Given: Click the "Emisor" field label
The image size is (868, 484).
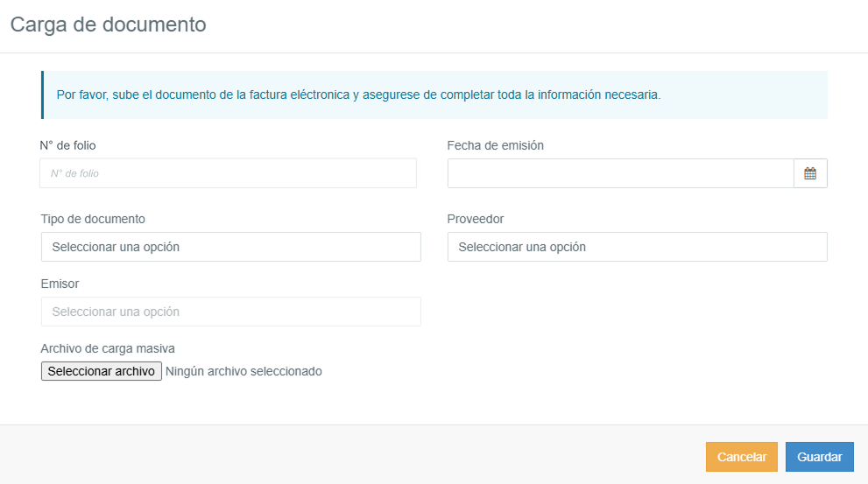Looking at the screenshot, I should 60,284.
